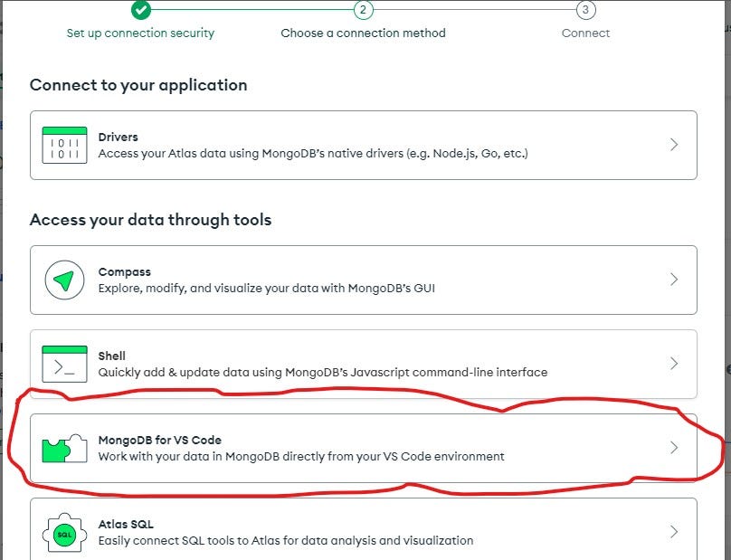
Task: Expand the MongoDB for VS Code chevron
Action: 674,448
